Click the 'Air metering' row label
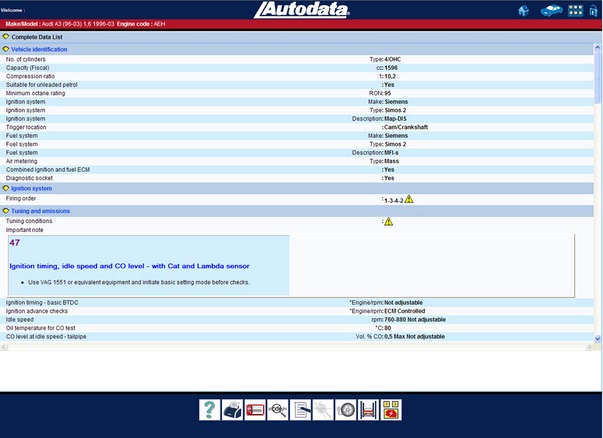The width and height of the screenshot is (603, 438). [x=22, y=161]
